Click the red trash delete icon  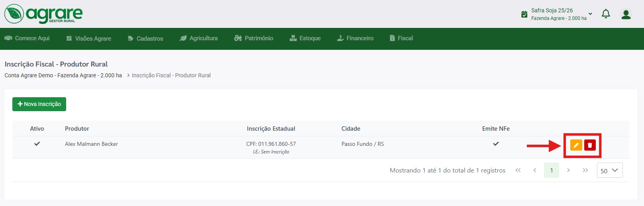coord(590,145)
